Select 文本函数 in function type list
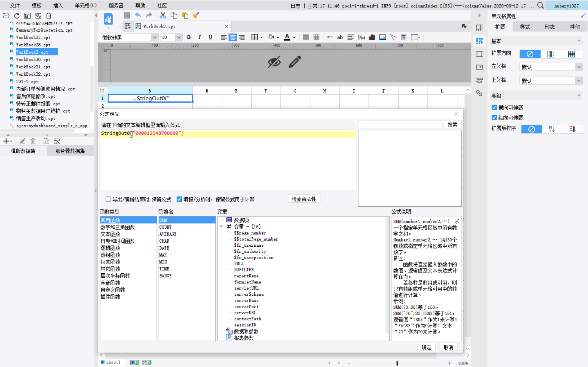 (110, 234)
